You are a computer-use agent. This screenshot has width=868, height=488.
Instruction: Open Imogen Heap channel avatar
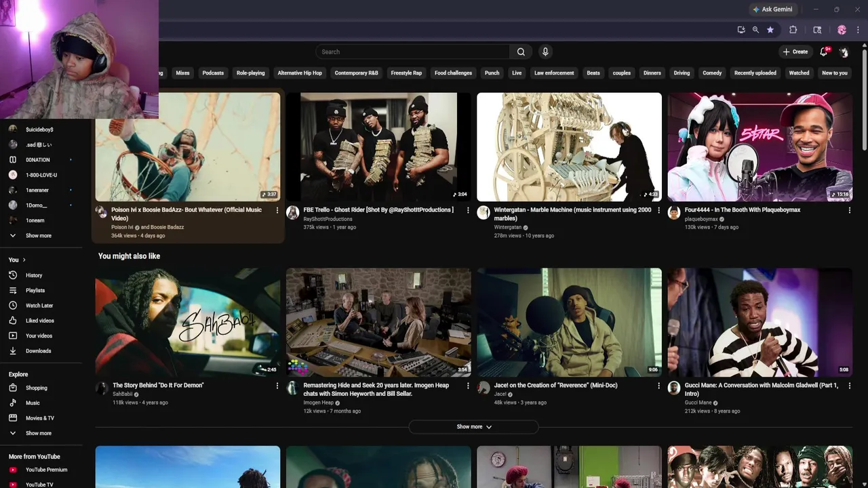tap(292, 388)
